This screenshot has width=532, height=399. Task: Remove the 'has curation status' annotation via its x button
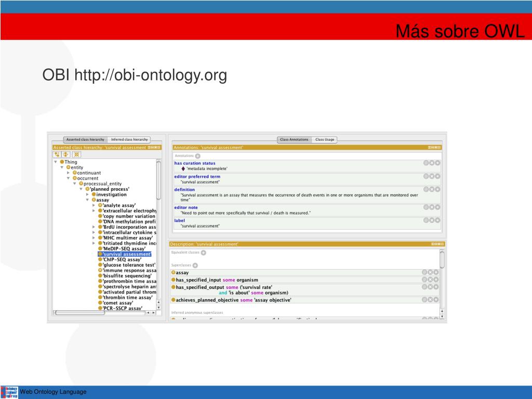tap(432, 163)
